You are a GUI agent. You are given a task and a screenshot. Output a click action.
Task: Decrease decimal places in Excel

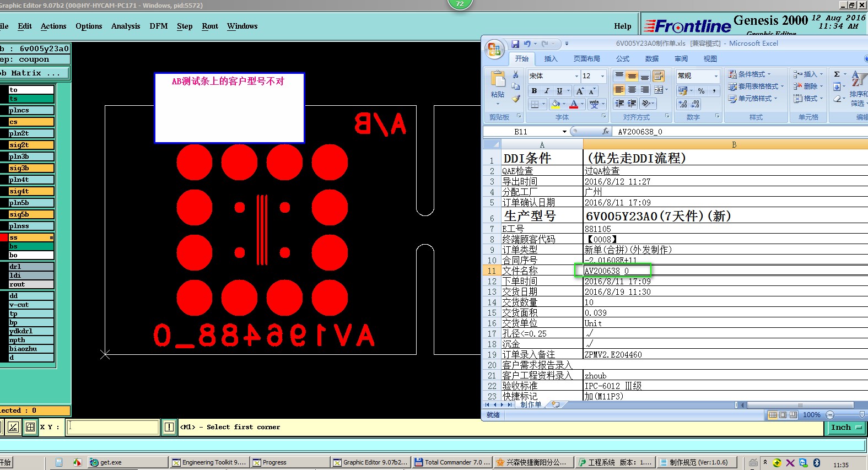pyautogui.click(x=696, y=104)
